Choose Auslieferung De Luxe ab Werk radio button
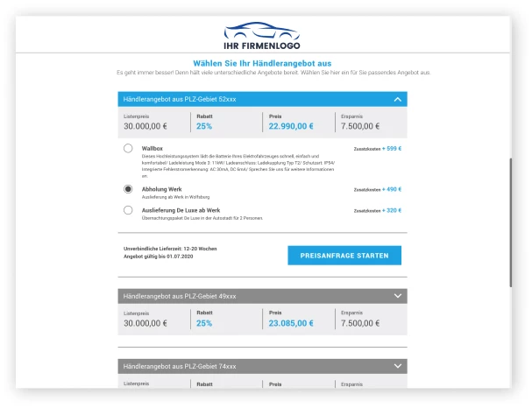The width and height of the screenshot is (532, 408). pos(128,210)
